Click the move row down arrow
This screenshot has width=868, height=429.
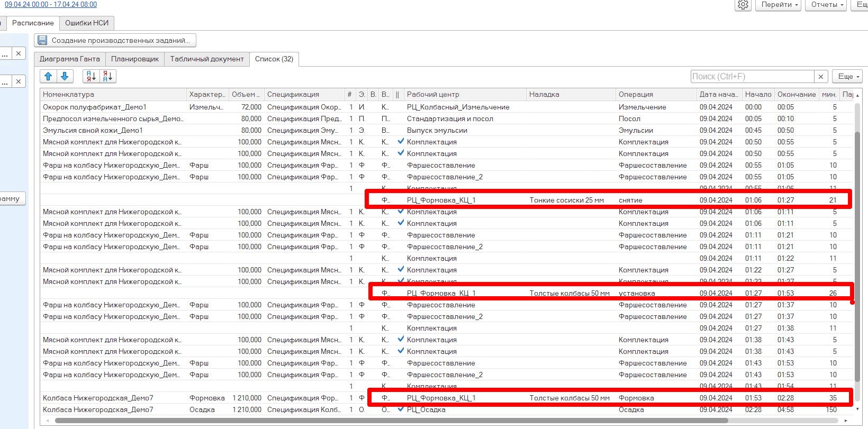[x=65, y=76]
